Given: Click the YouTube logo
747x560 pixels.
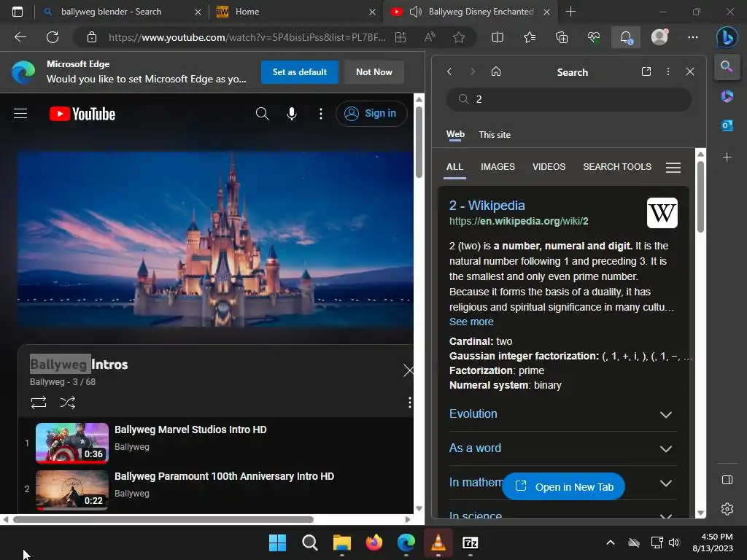Looking at the screenshot, I should (82, 114).
